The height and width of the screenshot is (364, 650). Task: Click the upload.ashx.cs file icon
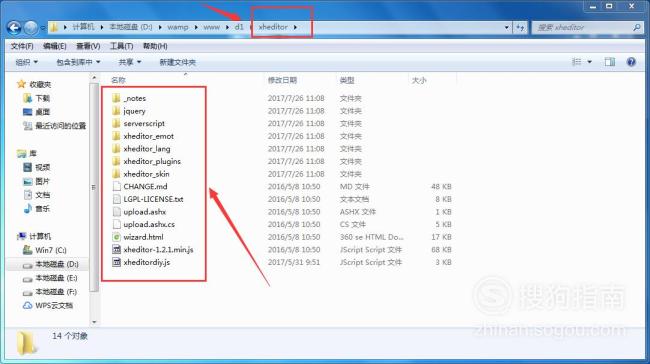tap(116, 224)
